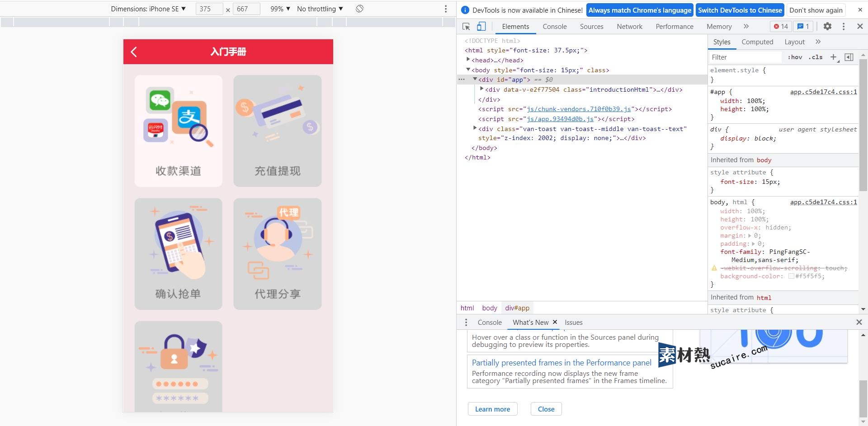Switch to the drawer Issues tab

[573, 323]
